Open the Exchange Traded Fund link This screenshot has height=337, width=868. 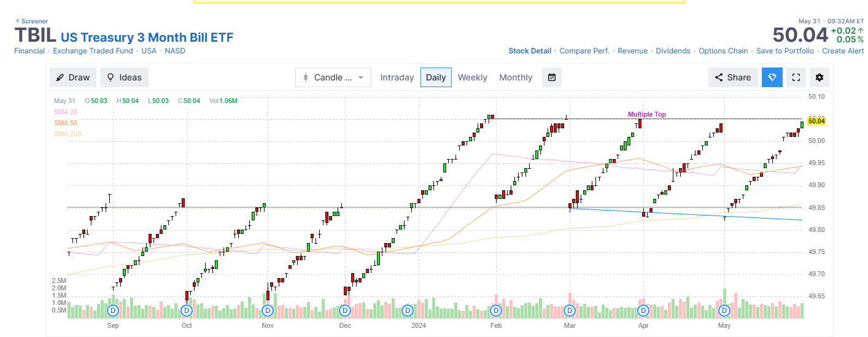(x=93, y=51)
